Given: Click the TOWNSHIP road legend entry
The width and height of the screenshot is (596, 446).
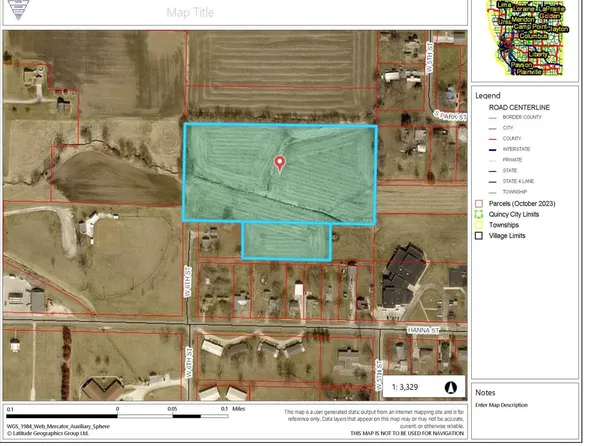Looking at the screenshot, I should tap(515, 192).
